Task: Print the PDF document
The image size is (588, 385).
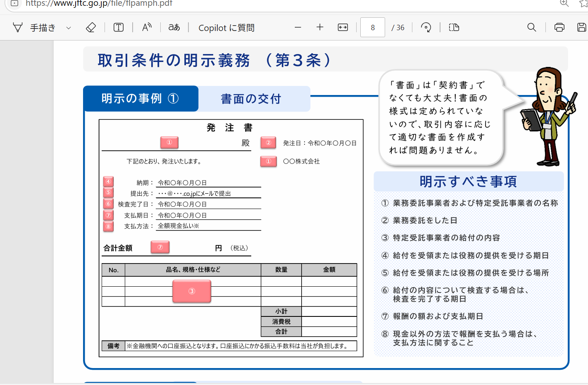Action: [x=559, y=27]
